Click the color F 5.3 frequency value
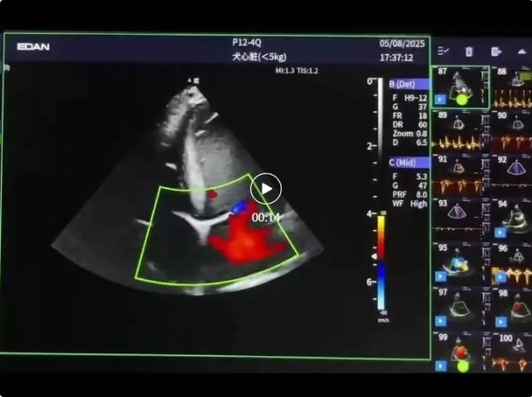The height and width of the screenshot is (397, 532). point(410,176)
